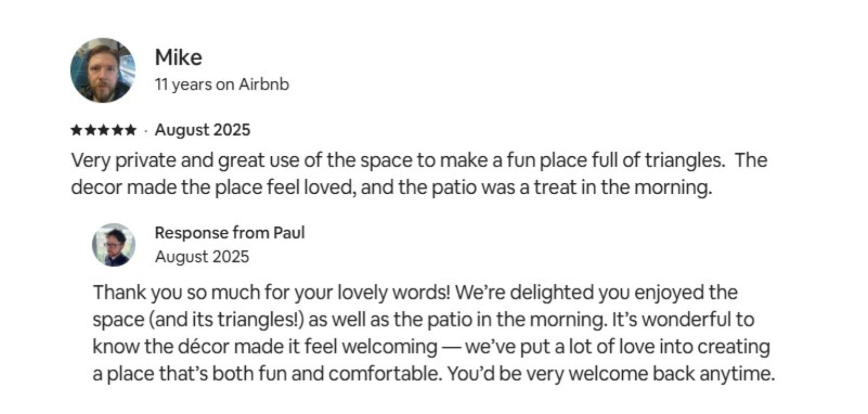The height and width of the screenshot is (414, 868).
Task: Click the first star in the rating
Action: click(x=76, y=130)
